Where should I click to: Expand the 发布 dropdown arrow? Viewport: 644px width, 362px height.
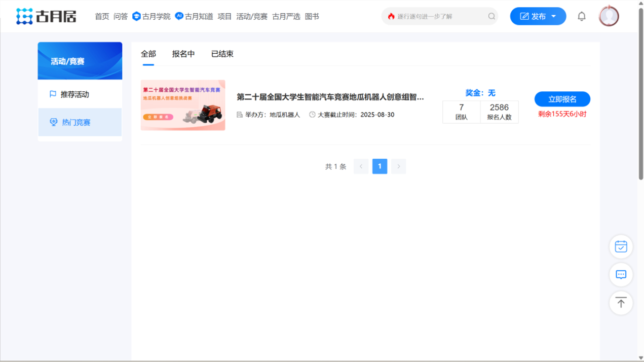pyautogui.click(x=553, y=16)
